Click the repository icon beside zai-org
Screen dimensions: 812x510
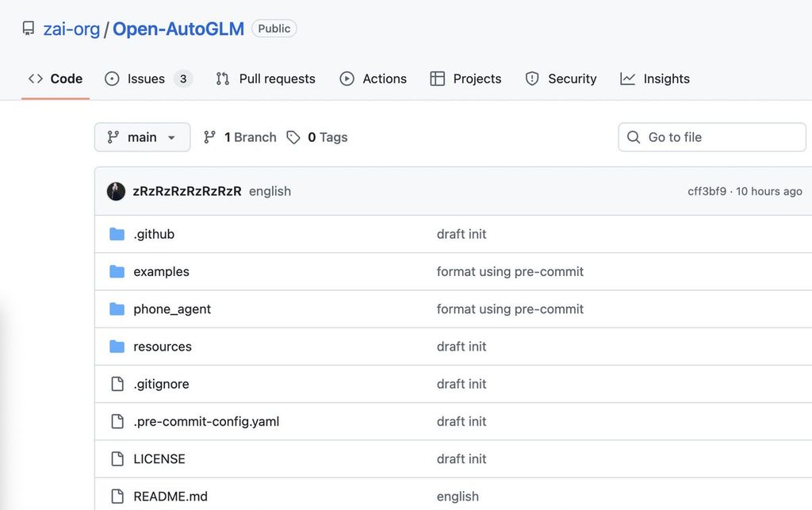pyautogui.click(x=29, y=29)
